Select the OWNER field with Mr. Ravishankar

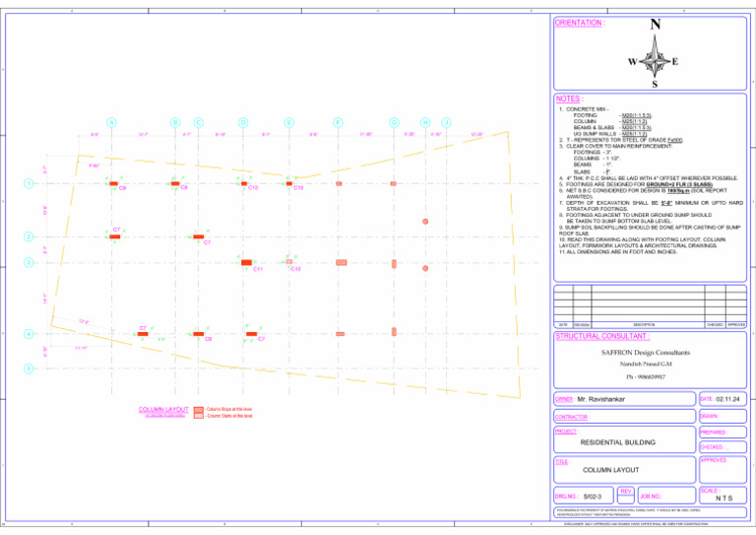(624, 399)
